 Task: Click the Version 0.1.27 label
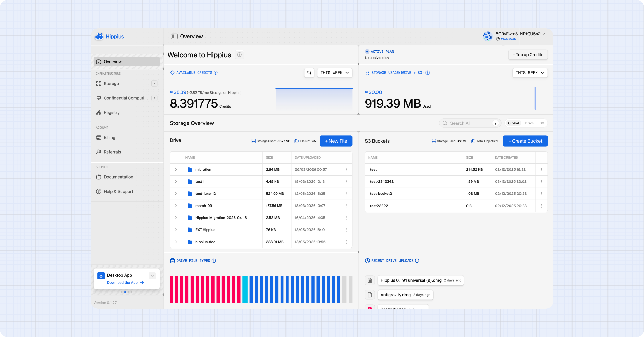(x=105, y=303)
